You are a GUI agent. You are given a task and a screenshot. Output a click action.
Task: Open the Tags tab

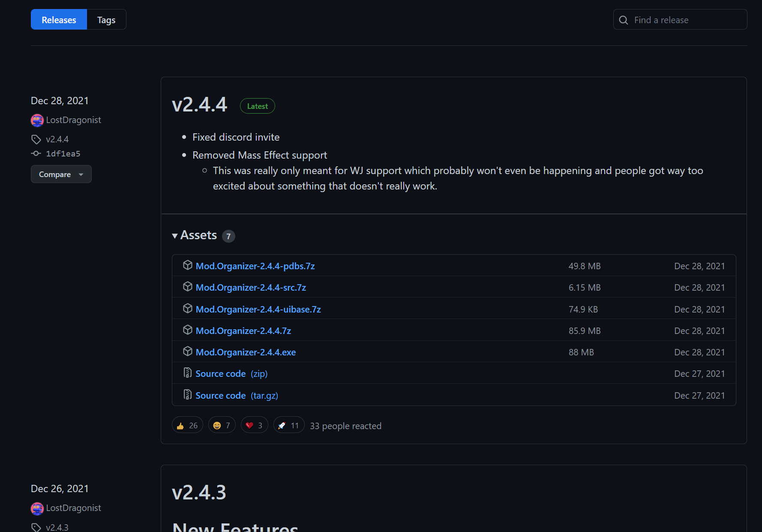[106, 20]
